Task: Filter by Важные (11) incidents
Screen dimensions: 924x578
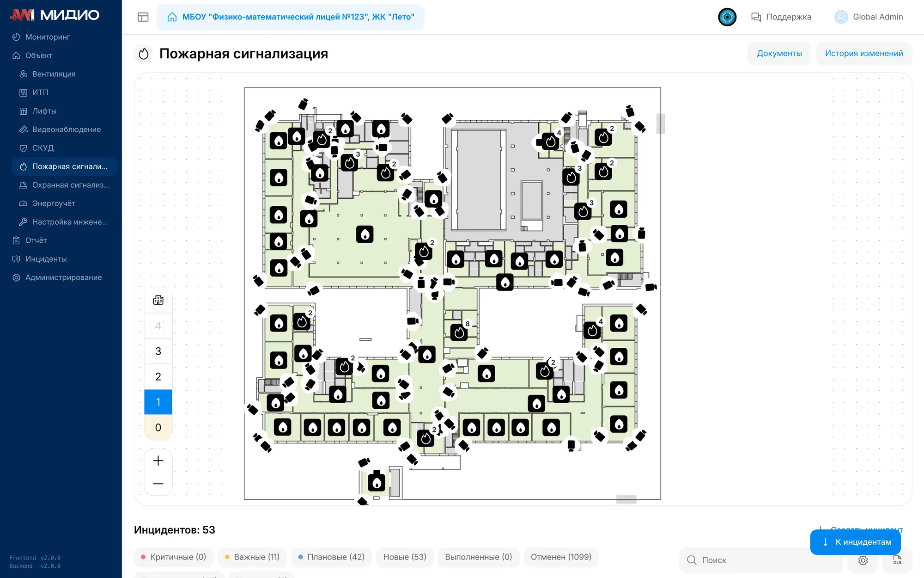Action: pyautogui.click(x=252, y=557)
